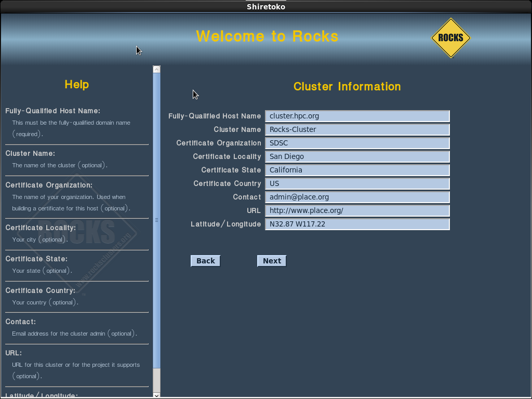Click the Help panel scrollbar thumb

pyautogui.click(x=156, y=218)
